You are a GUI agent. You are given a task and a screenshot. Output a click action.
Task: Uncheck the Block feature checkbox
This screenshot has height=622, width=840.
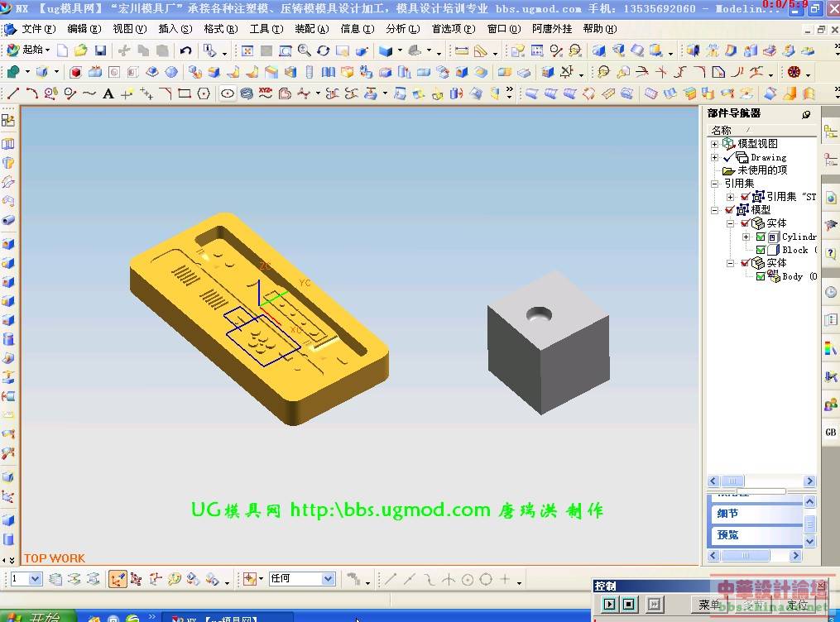coord(761,250)
